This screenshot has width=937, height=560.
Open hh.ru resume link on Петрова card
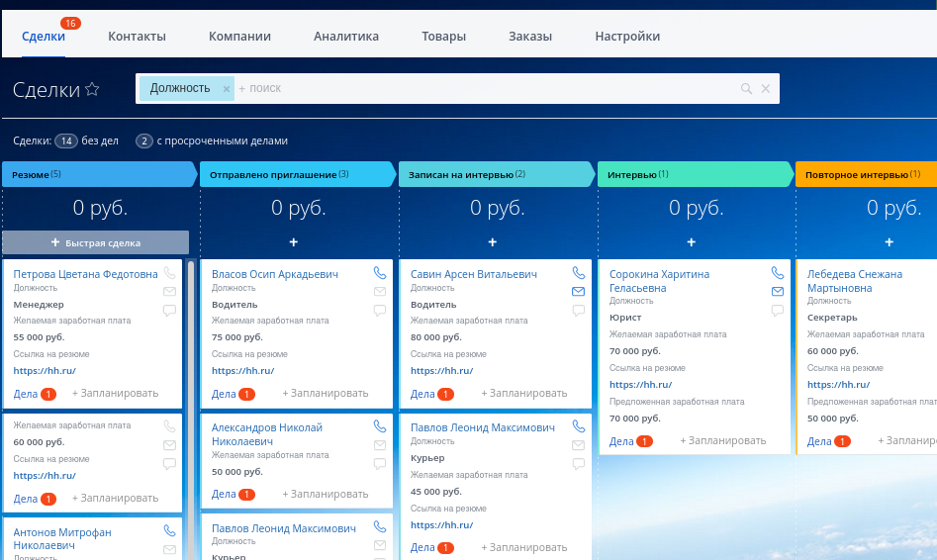point(45,371)
